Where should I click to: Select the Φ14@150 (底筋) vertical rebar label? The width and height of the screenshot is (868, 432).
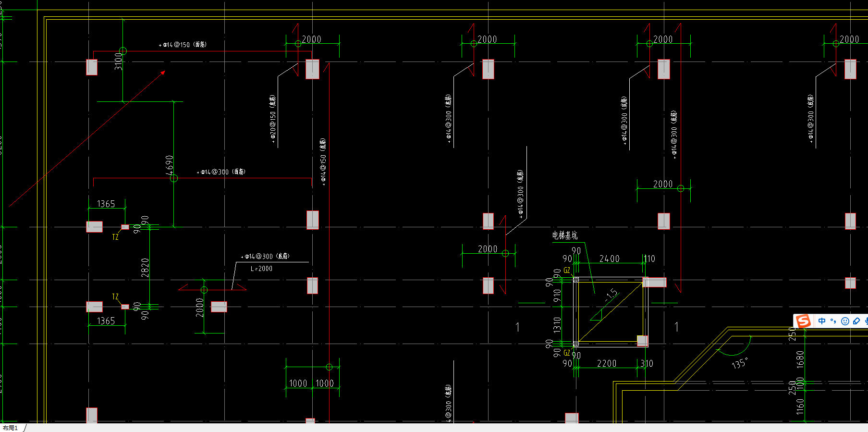(323, 161)
